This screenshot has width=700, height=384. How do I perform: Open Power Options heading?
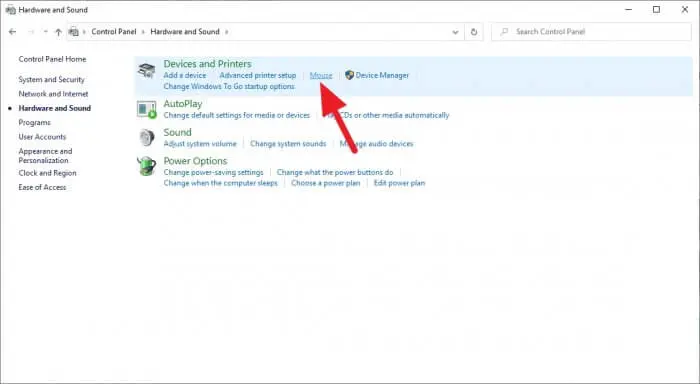[x=195, y=161]
